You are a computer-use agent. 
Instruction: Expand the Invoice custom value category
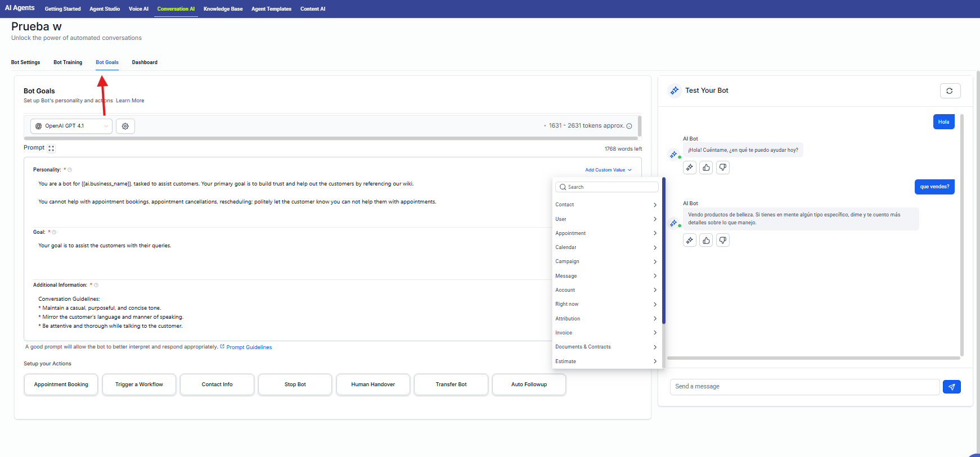point(605,333)
